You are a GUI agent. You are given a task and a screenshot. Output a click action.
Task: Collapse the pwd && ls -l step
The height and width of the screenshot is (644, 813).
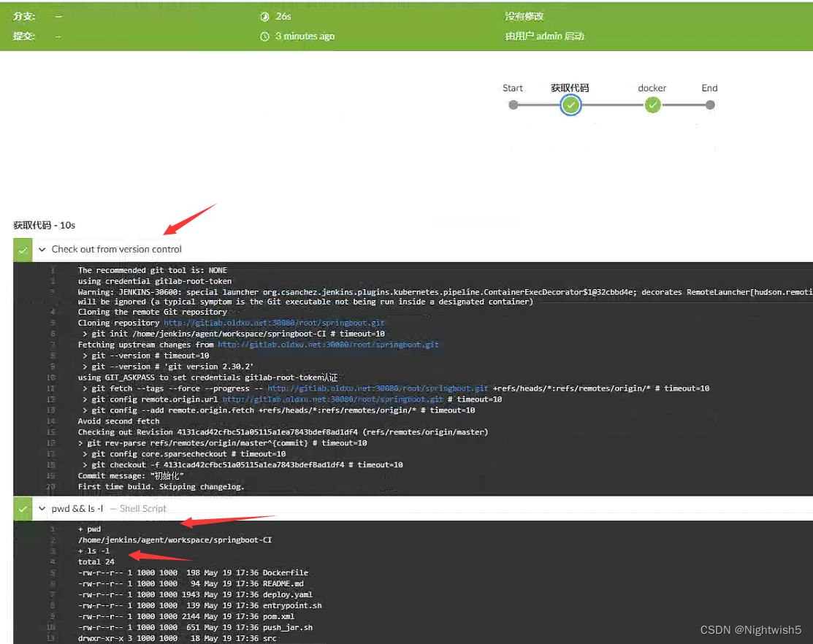coord(42,509)
